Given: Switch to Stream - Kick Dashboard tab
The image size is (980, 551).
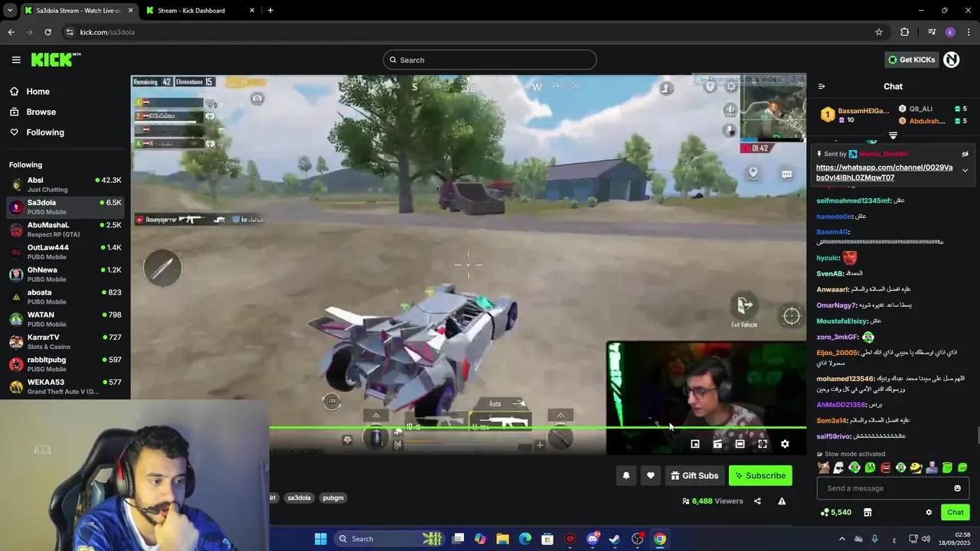Looking at the screenshot, I should coord(201,11).
